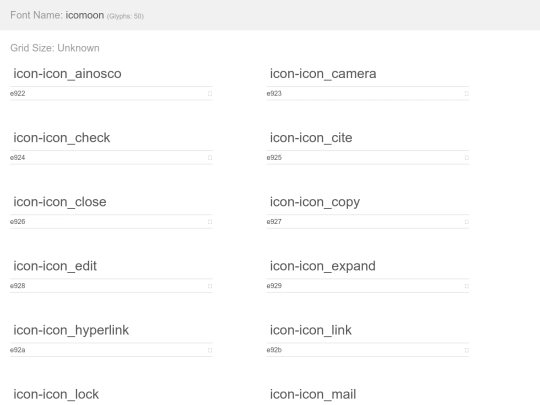Click glyph character box in the e929 row
540x405 pixels.
pyautogui.click(x=466, y=286)
